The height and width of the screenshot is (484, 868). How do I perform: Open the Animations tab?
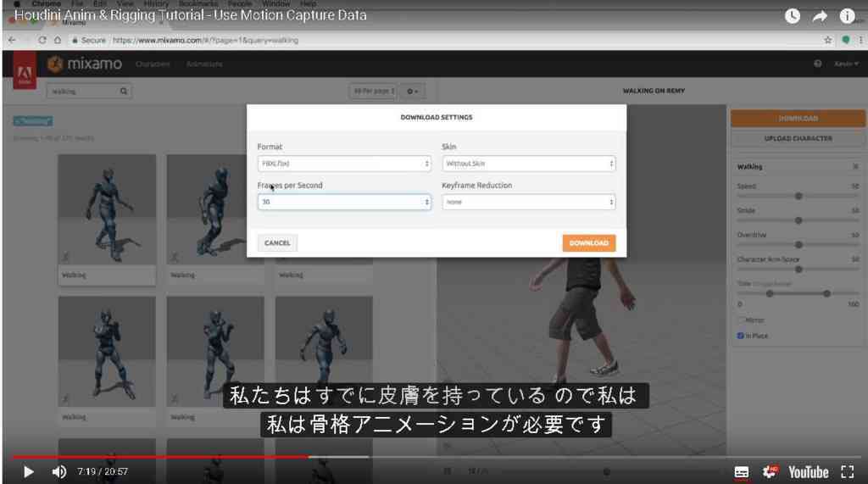(x=204, y=64)
